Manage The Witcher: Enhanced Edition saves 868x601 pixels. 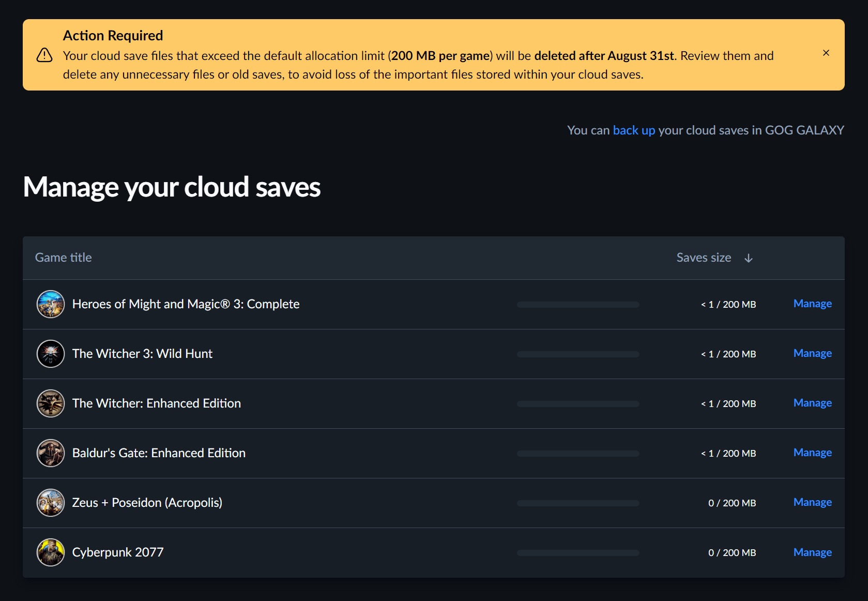click(812, 403)
